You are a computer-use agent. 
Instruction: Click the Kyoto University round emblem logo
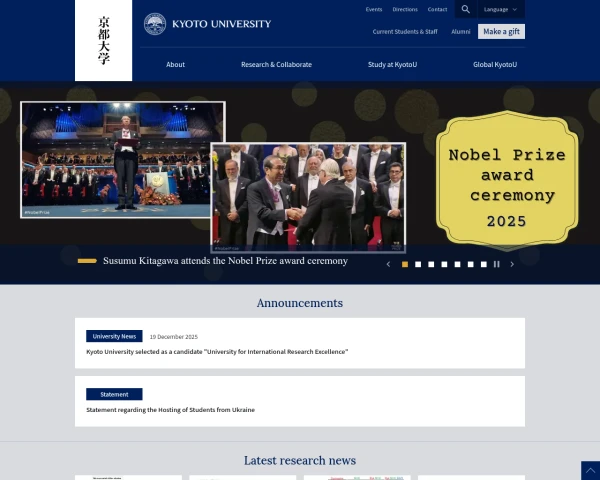155,24
